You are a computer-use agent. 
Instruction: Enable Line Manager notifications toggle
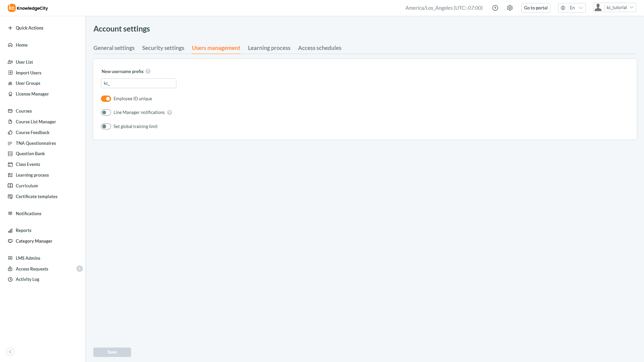pos(106,113)
